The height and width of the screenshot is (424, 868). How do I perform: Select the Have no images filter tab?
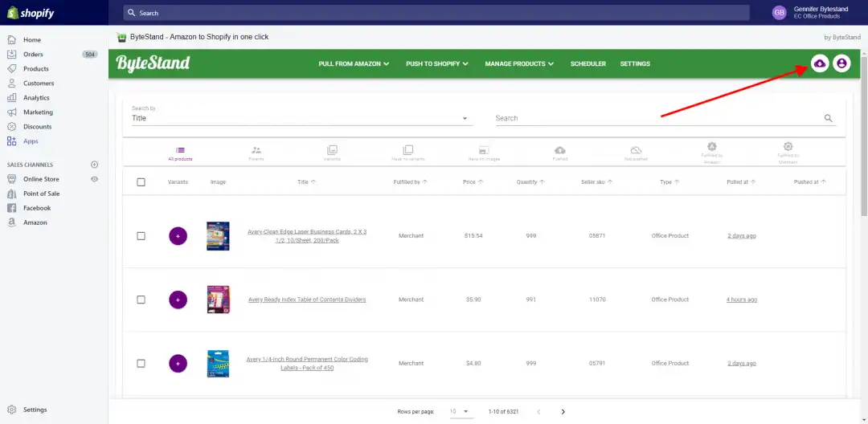pos(484,153)
